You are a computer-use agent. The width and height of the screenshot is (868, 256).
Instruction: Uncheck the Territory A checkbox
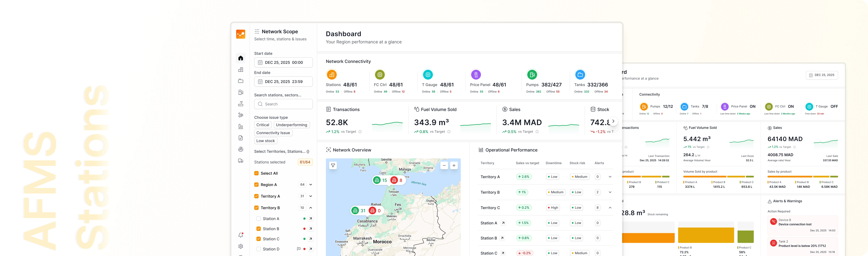256,196
